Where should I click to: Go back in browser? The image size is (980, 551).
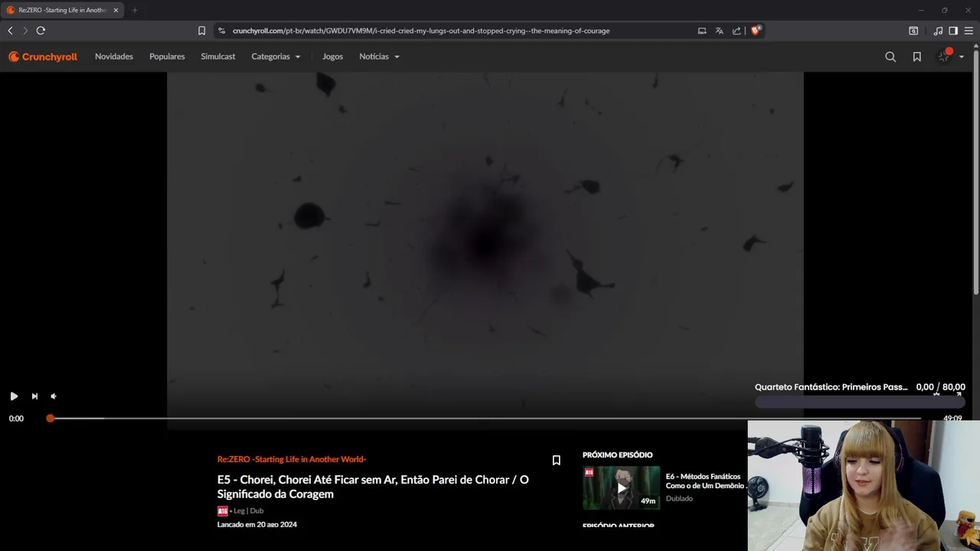(10, 31)
